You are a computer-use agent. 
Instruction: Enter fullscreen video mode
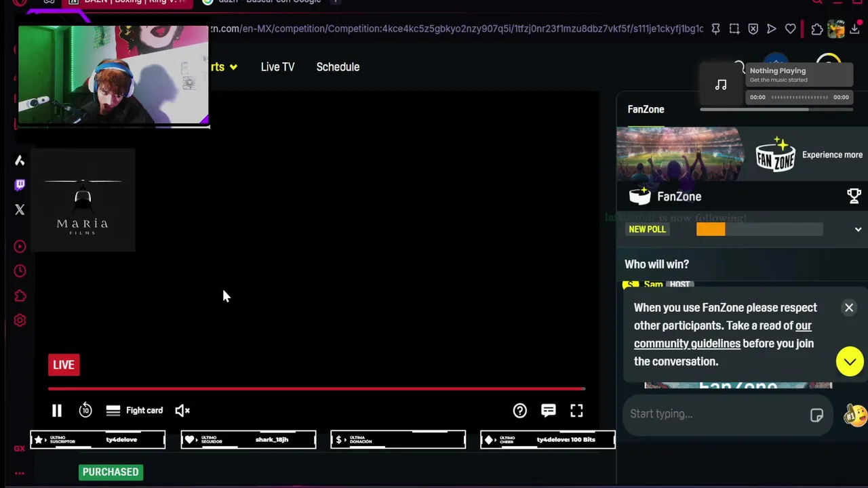coord(576,410)
